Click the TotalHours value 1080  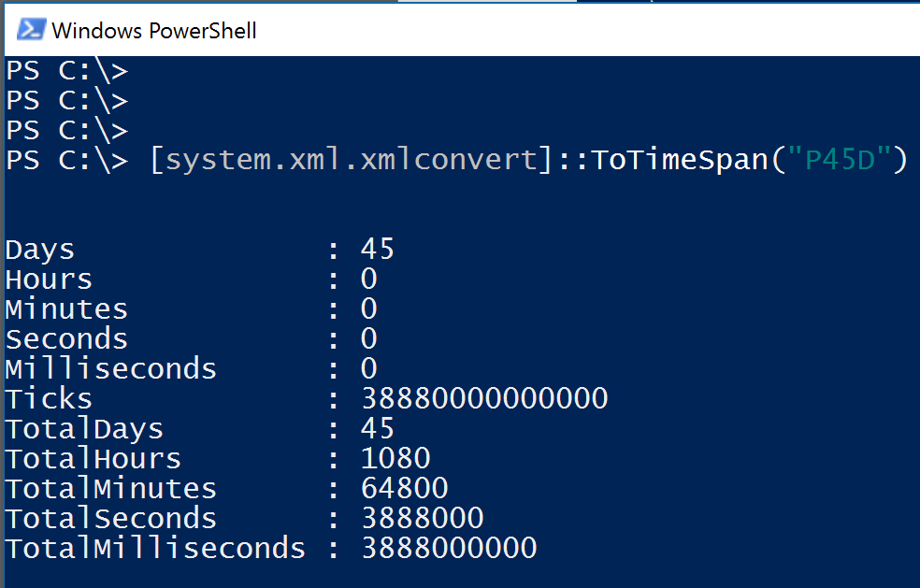(x=395, y=458)
